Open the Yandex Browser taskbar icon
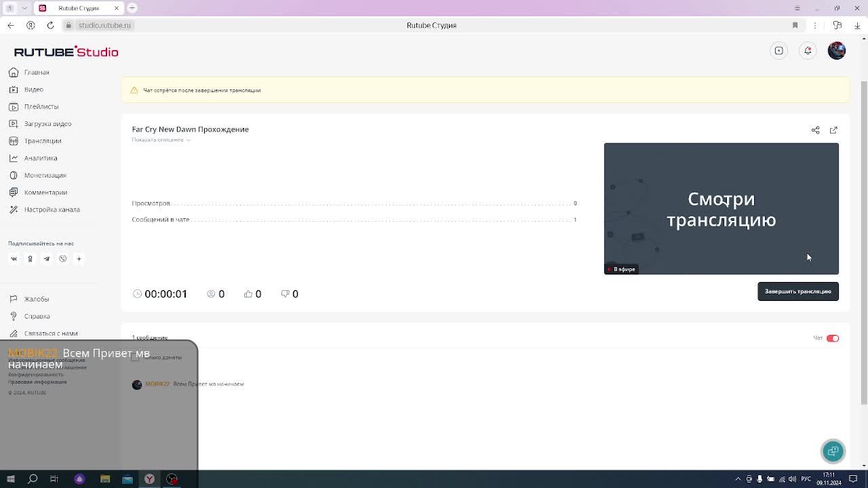The image size is (868, 488). (149, 479)
